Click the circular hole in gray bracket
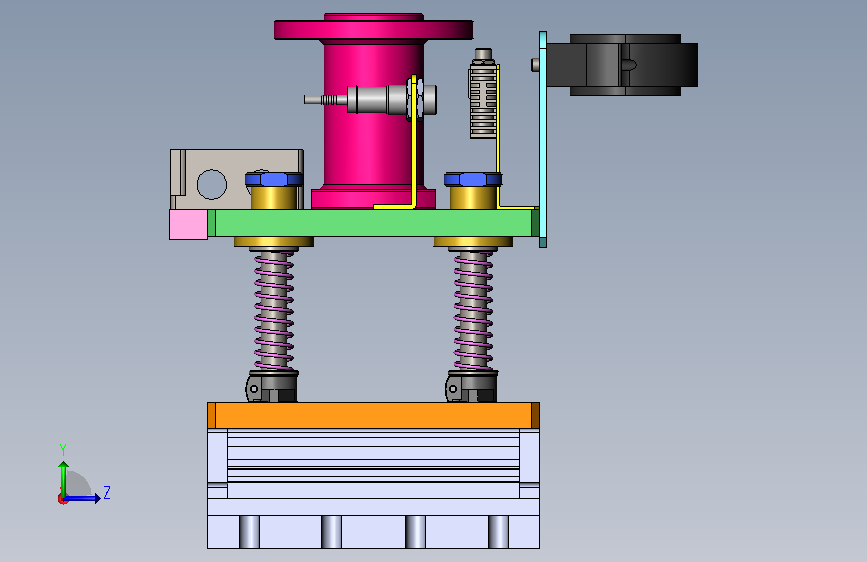Viewport: 867px width, 562px height. [212, 184]
